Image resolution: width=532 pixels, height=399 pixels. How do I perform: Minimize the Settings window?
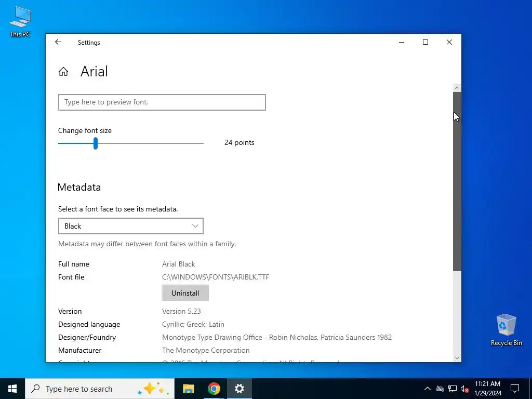point(402,42)
